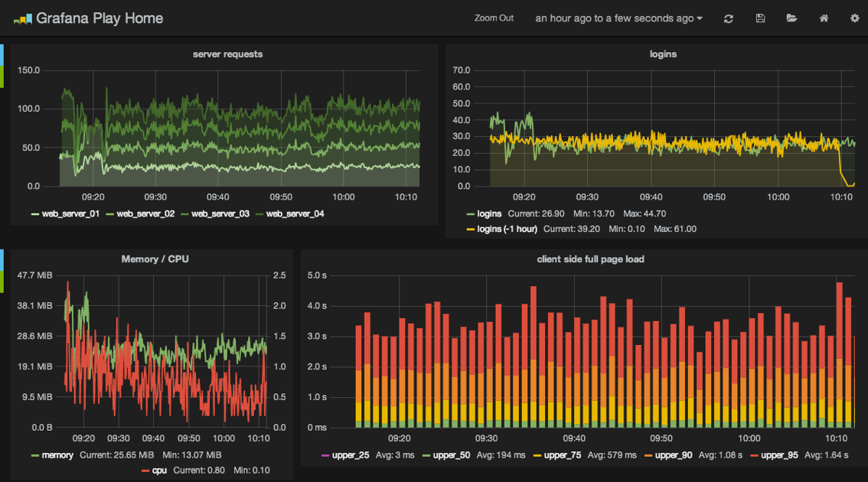Click the refresh dashboard icon

click(x=729, y=18)
